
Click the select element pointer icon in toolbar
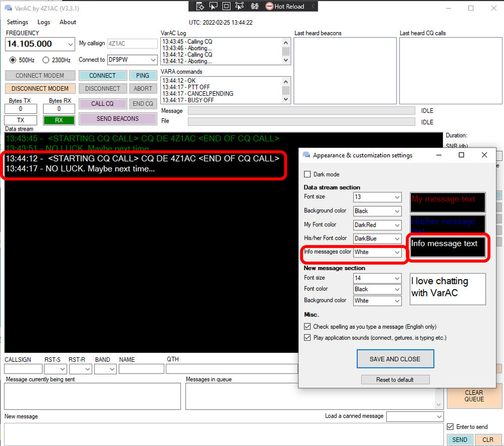pyautogui.click(x=212, y=6)
